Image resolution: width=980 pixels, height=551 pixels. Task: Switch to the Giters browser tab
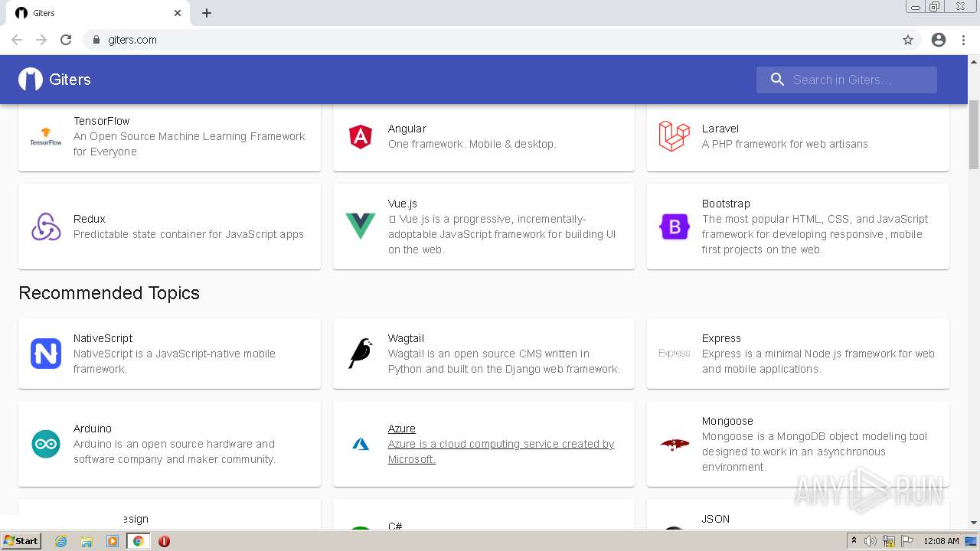tap(100, 13)
